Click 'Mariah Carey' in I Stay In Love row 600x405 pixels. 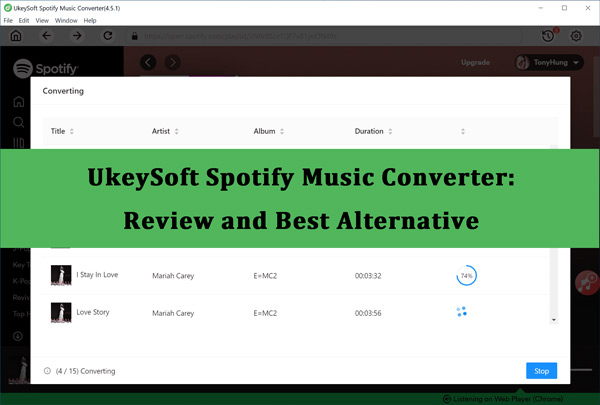point(173,276)
